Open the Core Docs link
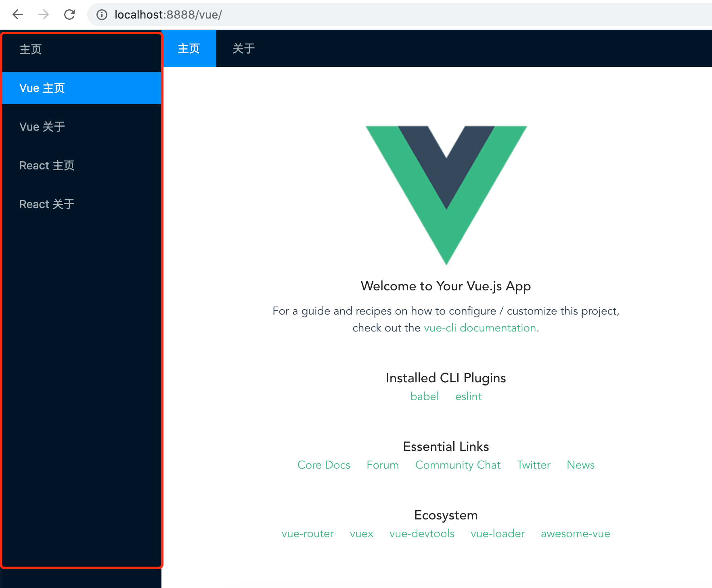 tap(324, 465)
